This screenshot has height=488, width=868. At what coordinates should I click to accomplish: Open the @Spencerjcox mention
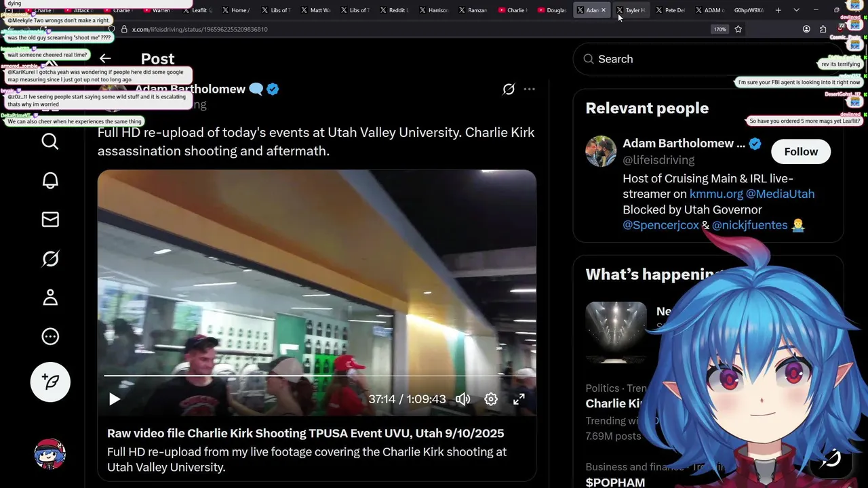pyautogui.click(x=660, y=225)
